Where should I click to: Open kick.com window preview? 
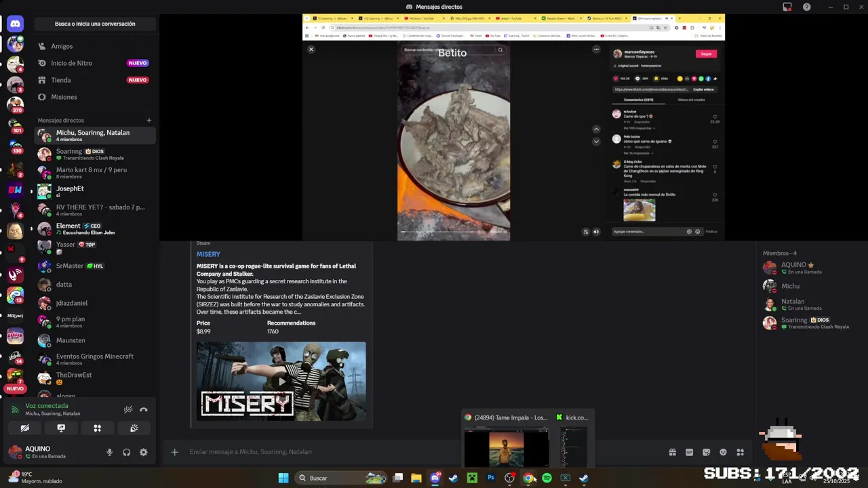[574, 439]
